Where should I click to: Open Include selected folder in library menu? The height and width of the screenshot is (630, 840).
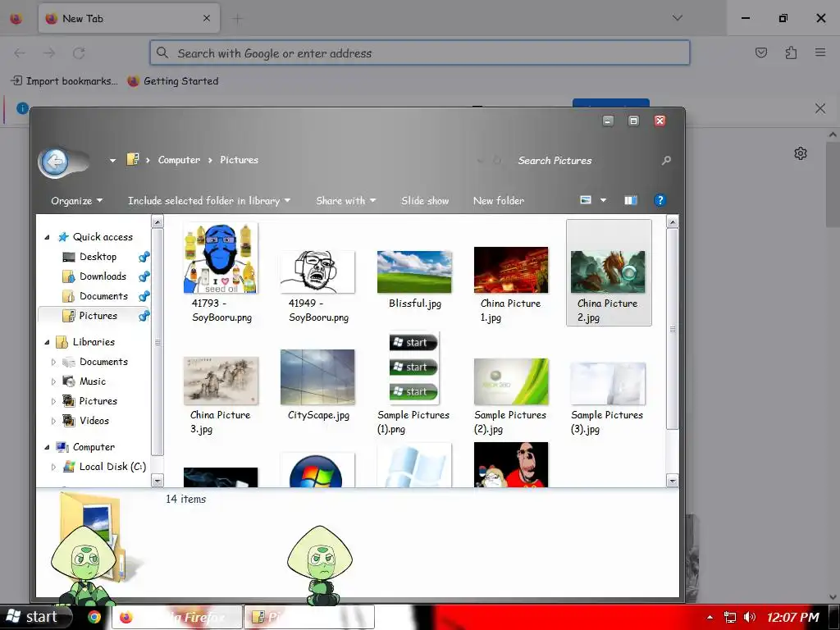[x=209, y=201]
